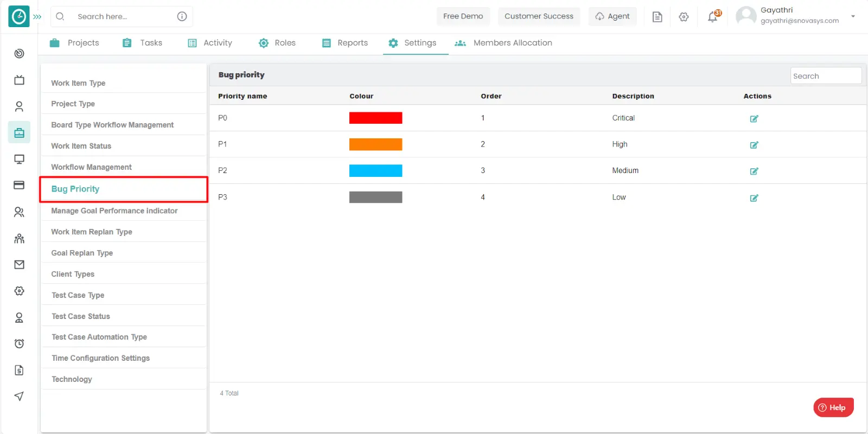Screen dimensions: 868x434
Task: Click the monitor icon in left sidebar
Action: point(19,159)
